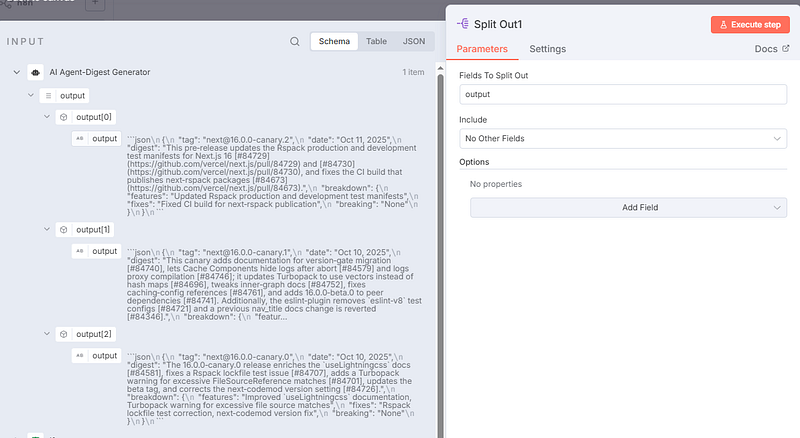Viewport: 800px width, 438px height.
Task: Collapse the output array tree
Action: [x=31, y=95]
